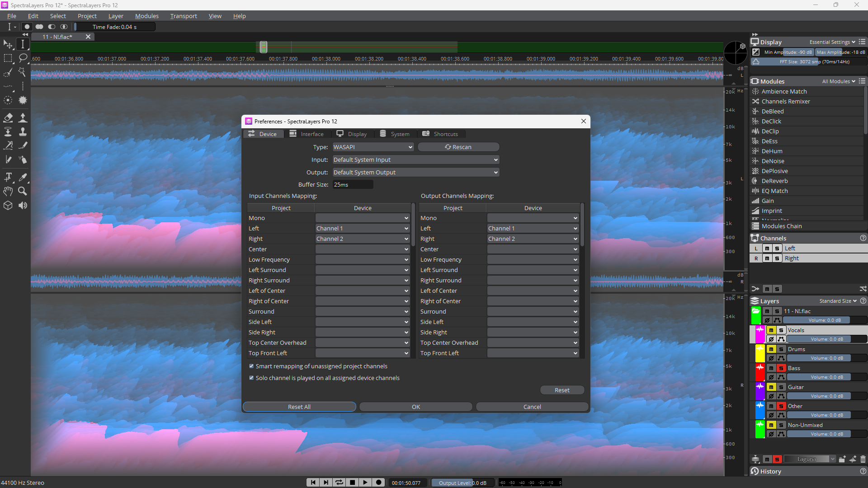
Task: Select the Spray tool
Action: click(x=23, y=160)
